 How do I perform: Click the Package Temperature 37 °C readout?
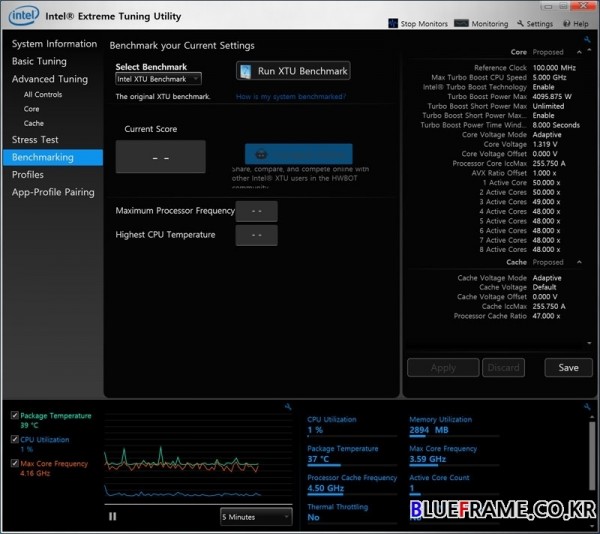coord(318,459)
